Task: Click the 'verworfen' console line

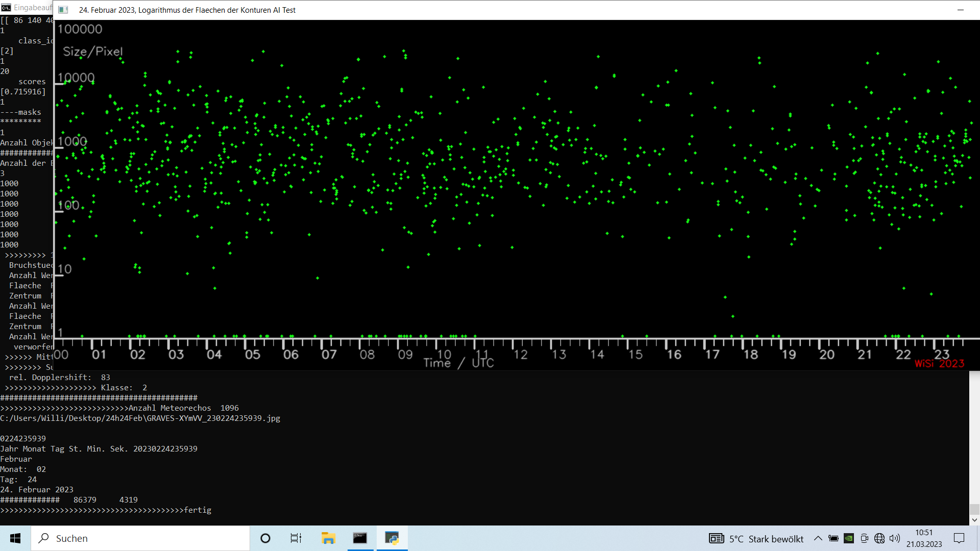Action: coord(33,347)
